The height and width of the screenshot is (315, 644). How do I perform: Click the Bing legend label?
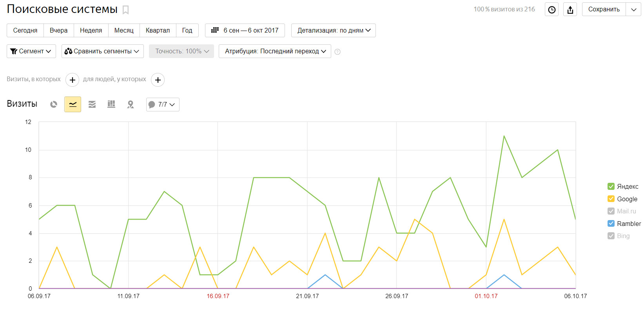[623, 236]
